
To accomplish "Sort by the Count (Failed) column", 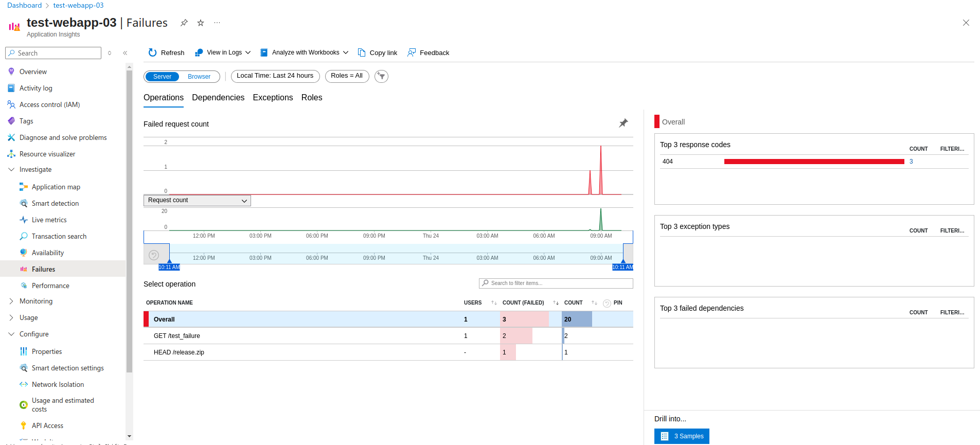I will [x=556, y=302].
